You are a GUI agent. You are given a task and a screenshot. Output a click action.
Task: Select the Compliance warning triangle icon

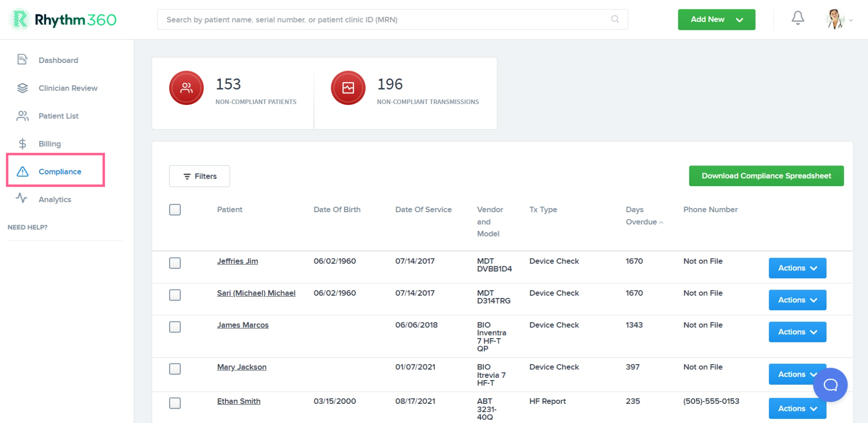(x=22, y=172)
